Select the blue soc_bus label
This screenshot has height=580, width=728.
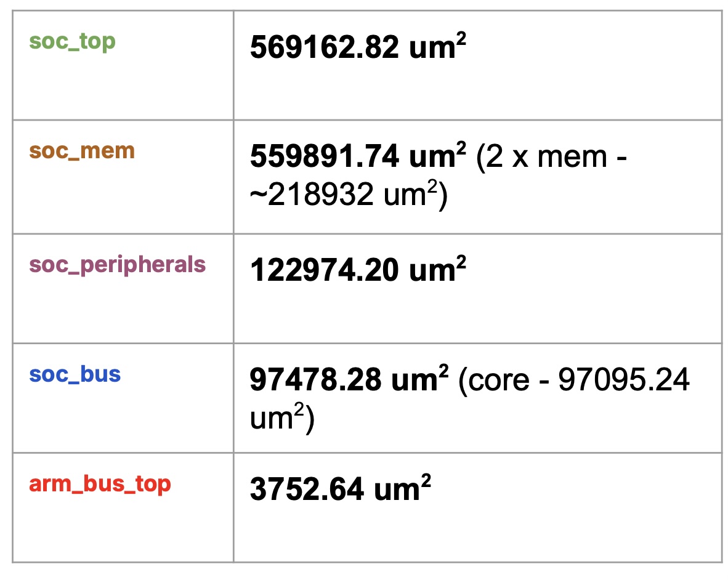coord(75,374)
